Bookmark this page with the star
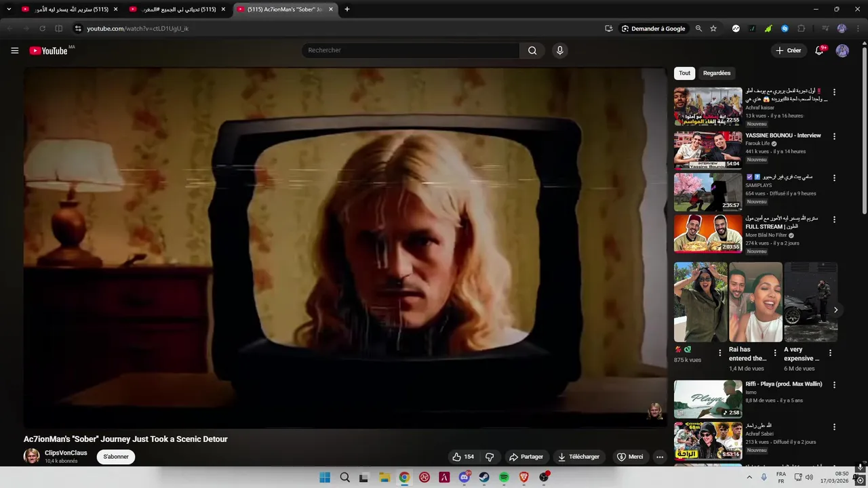The height and width of the screenshot is (488, 868). pos(713,28)
